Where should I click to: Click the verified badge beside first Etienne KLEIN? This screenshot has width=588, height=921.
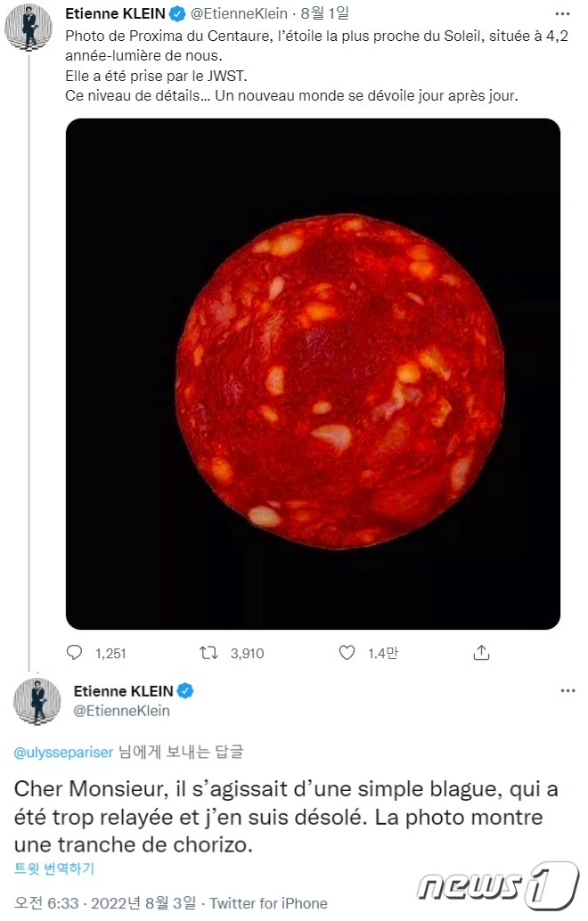coord(178,13)
